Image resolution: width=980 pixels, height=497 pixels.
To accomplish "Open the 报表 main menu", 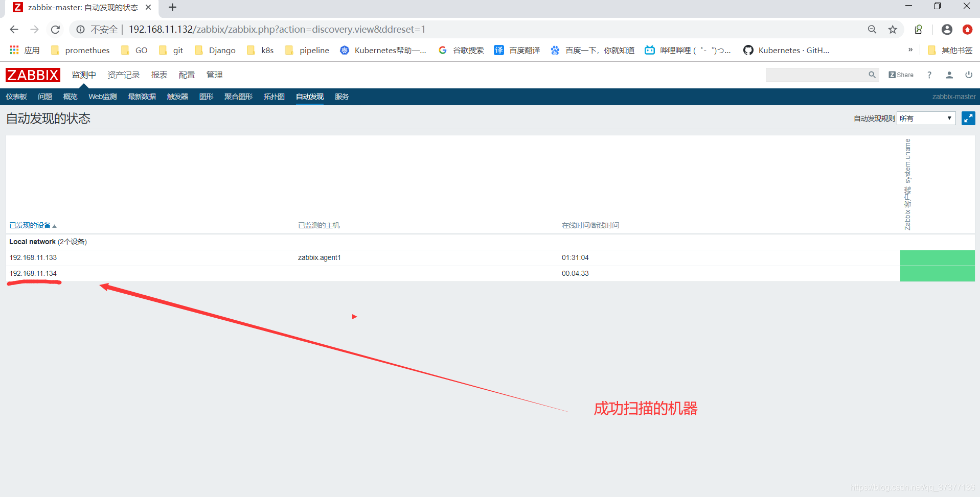I will click(159, 75).
